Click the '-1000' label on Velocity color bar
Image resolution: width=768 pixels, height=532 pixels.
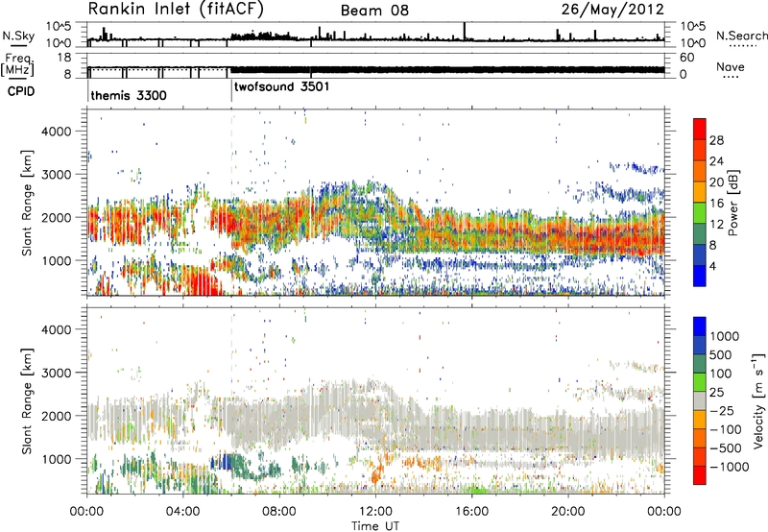729,467
